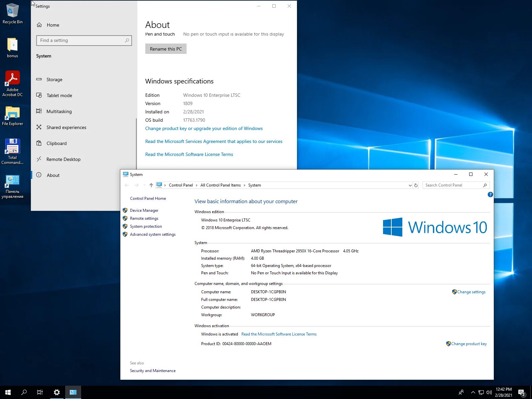Launch Adobe Acrobat DC shortcut

coord(13,84)
